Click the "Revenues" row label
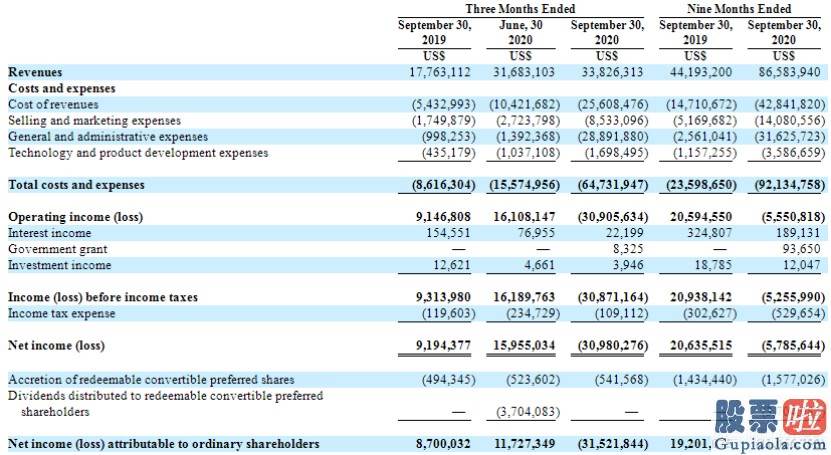 point(35,72)
